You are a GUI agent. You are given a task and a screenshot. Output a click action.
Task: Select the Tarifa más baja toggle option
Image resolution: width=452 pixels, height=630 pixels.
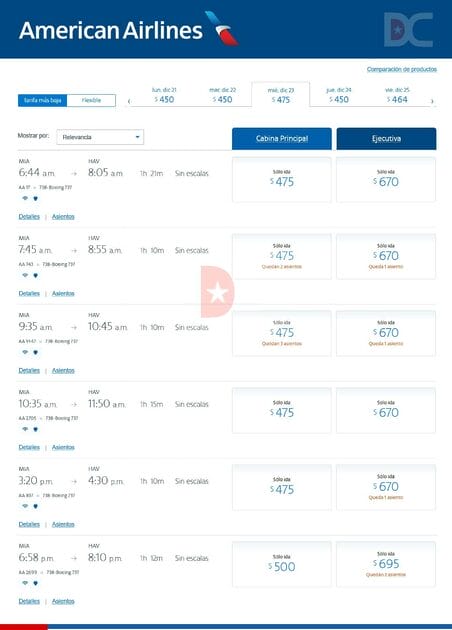[43, 100]
